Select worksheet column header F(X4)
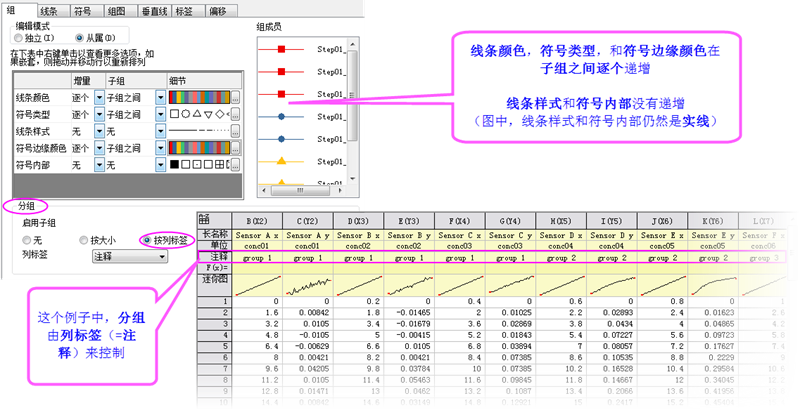This screenshot has width=800, height=410. pyautogui.click(x=460, y=221)
